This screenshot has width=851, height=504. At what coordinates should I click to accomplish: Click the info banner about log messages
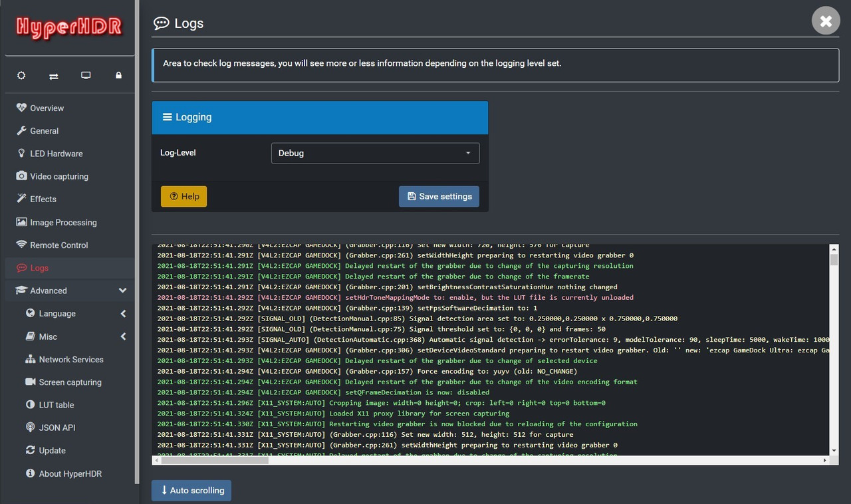pyautogui.click(x=495, y=64)
